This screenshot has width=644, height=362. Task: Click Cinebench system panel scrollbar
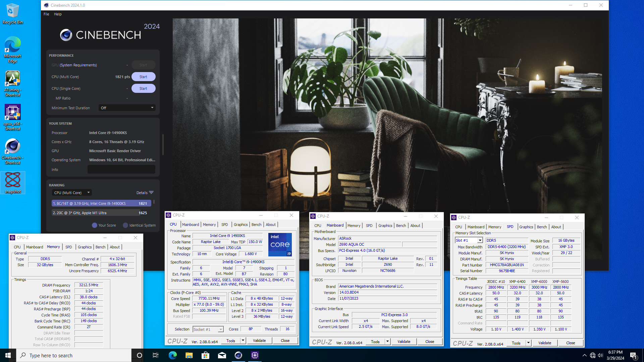[x=163, y=144]
